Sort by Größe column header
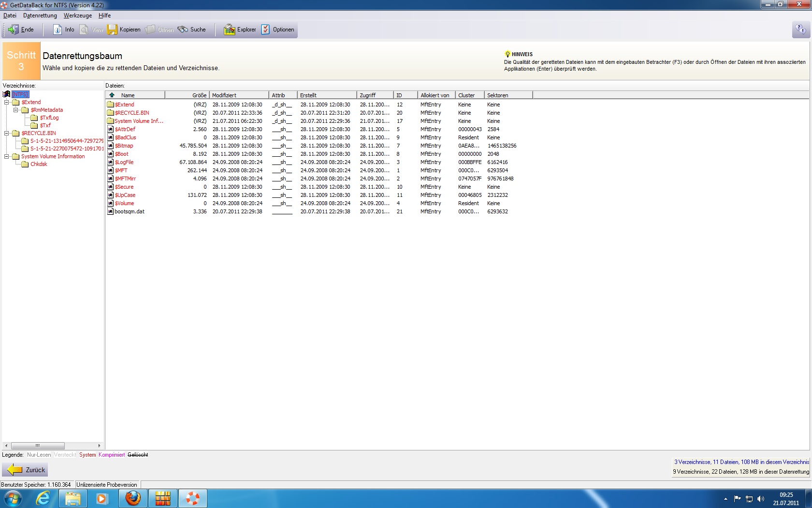 click(187, 95)
